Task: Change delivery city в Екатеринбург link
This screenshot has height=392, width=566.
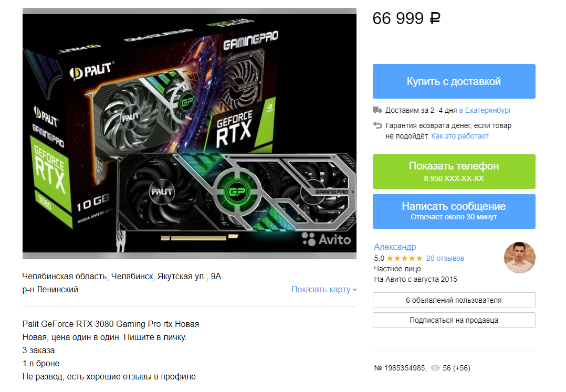Action: (485, 110)
